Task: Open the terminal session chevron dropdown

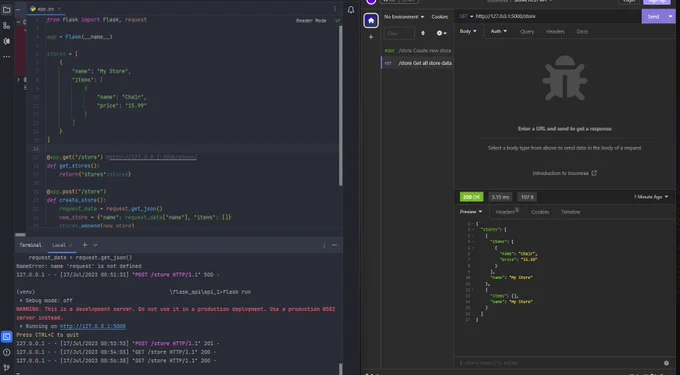Action: tap(95, 245)
